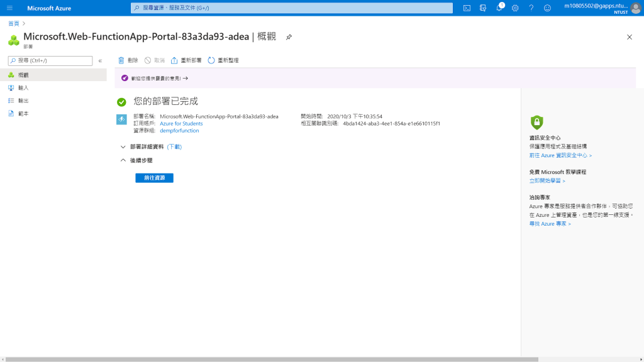
Task: Click the account avatar picture
Action: pos(636,8)
